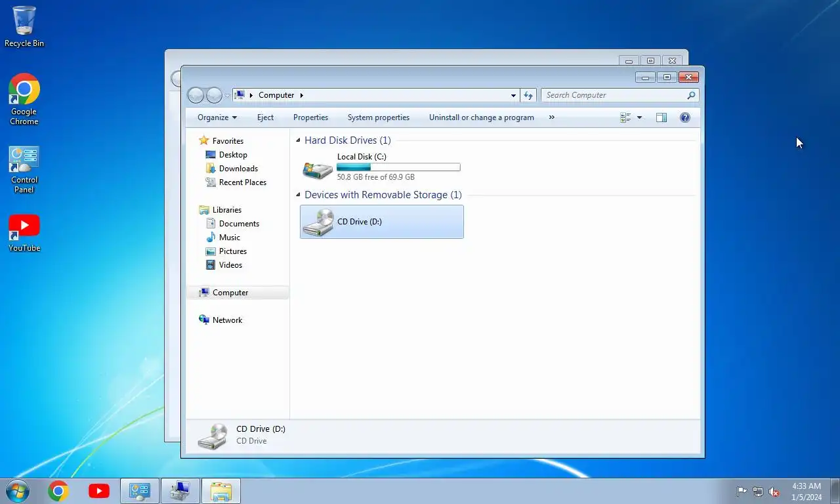This screenshot has width=840, height=504.
Task: Select the Videos library
Action: [230, 265]
